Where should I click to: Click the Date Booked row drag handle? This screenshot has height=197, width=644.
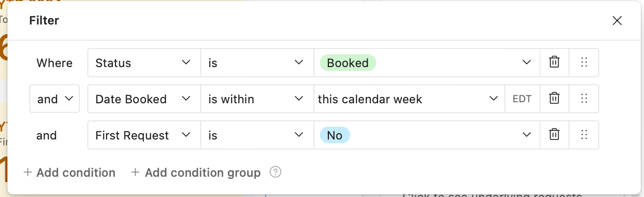(x=584, y=99)
